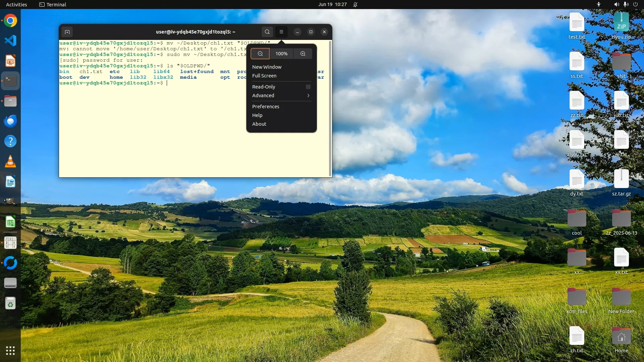Open clock calendar dropdown in the top bar
644x362 pixels.
[332, 5]
